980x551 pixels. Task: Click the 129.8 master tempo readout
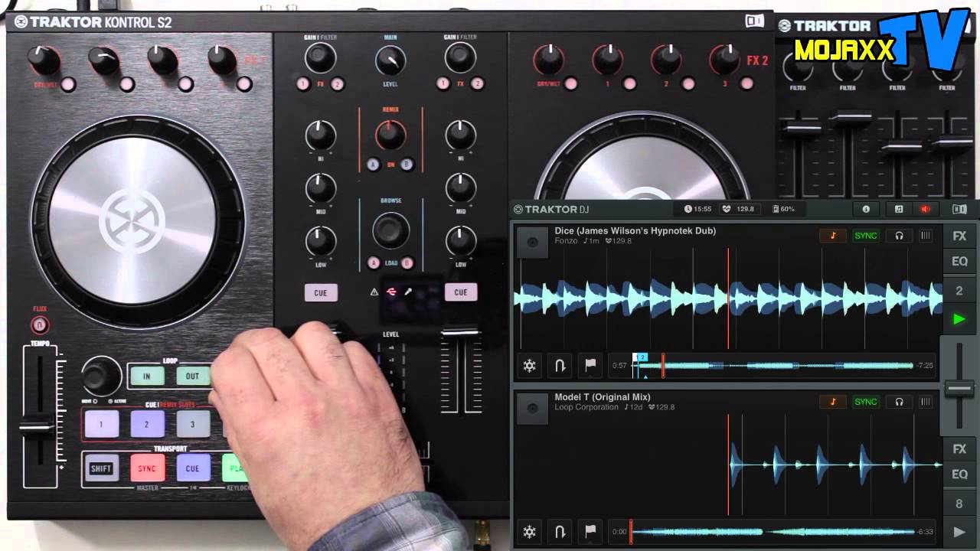point(739,209)
